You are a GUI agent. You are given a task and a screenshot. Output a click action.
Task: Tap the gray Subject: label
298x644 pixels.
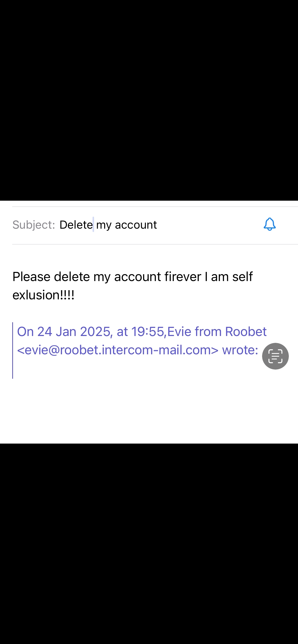coord(34,225)
